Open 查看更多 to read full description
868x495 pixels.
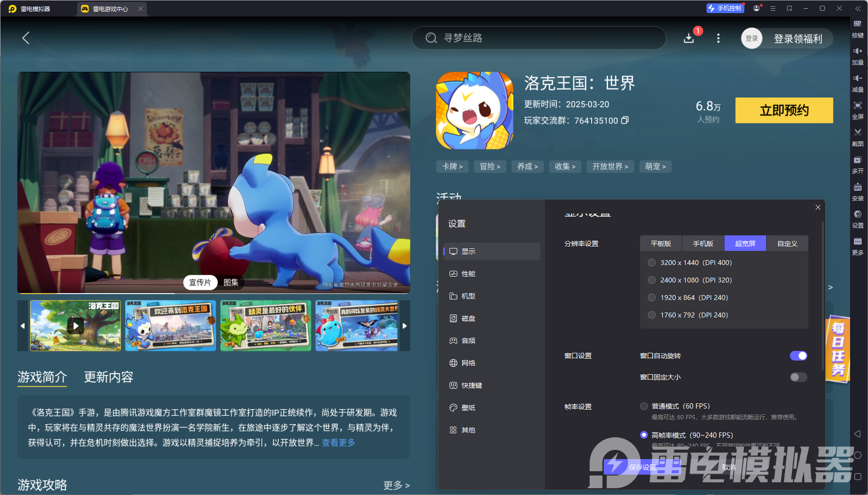tap(338, 443)
